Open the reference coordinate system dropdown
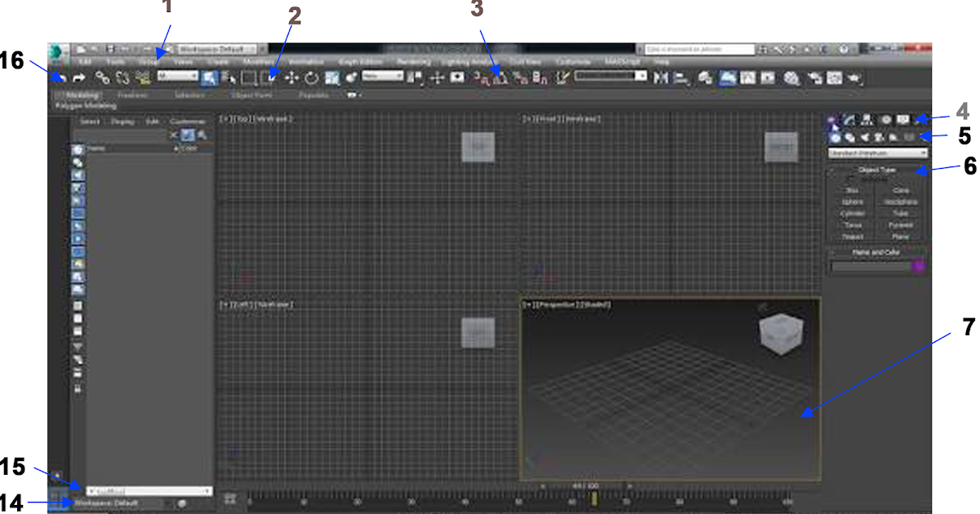This screenshot has width=980, height=514. 382,76
